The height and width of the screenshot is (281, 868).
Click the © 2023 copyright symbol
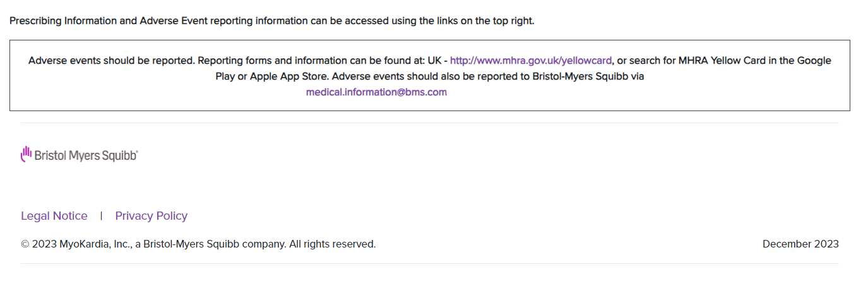pyautogui.click(x=25, y=244)
